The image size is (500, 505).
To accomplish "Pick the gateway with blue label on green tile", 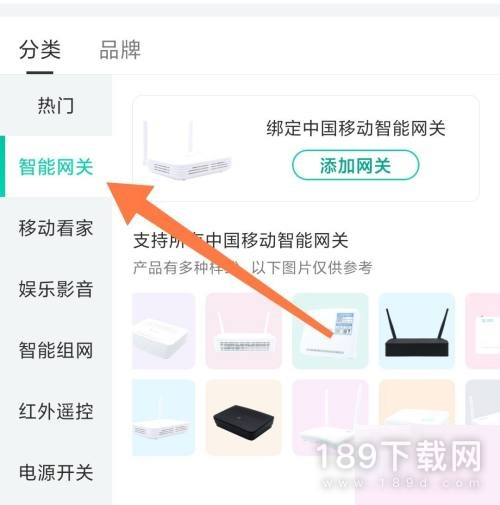I will pyautogui.click(x=330, y=331).
